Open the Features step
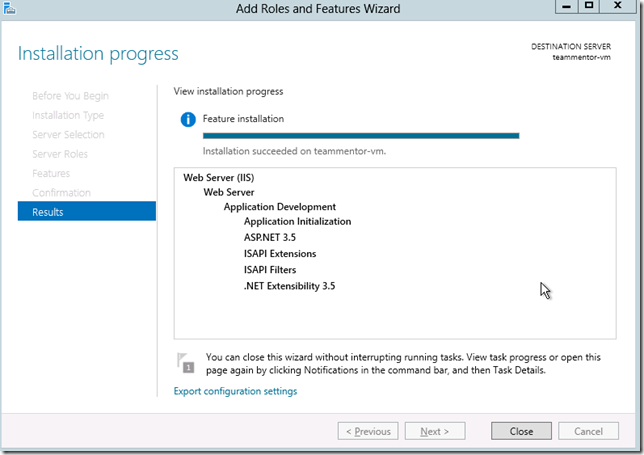This screenshot has height=455, width=644. coord(51,173)
